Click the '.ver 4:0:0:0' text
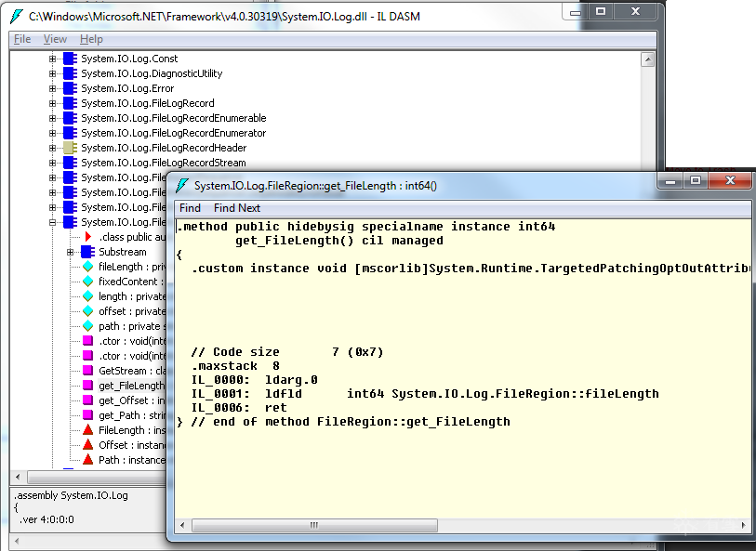 tap(46, 519)
